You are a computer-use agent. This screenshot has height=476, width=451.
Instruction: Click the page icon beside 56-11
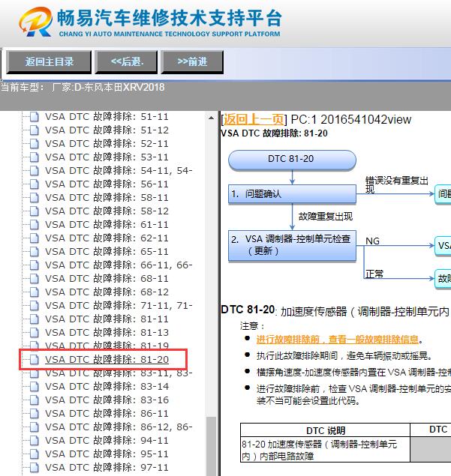35,184
